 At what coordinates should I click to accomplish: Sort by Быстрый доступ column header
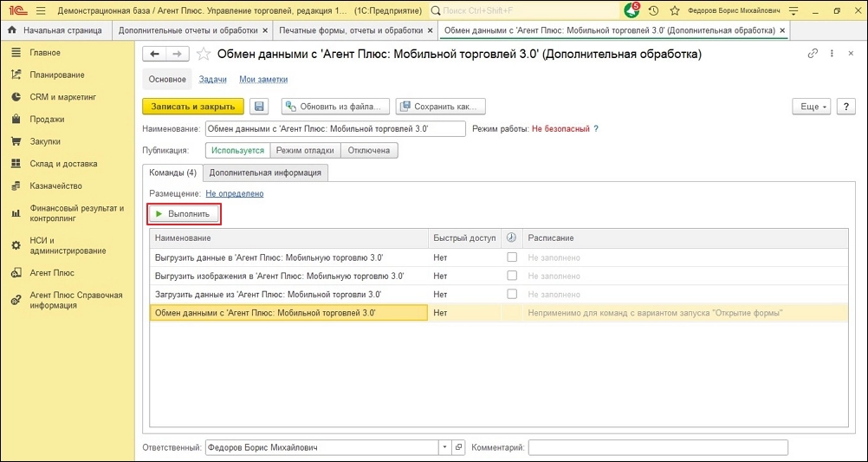click(x=464, y=238)
